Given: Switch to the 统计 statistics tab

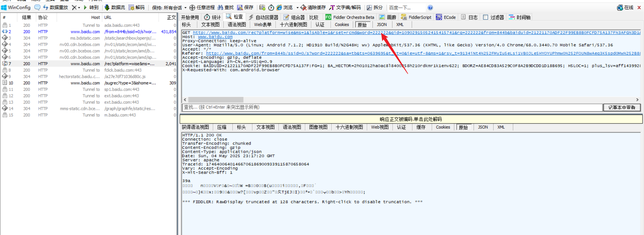Looking at the screenshot, I should (x=213, y=17).
